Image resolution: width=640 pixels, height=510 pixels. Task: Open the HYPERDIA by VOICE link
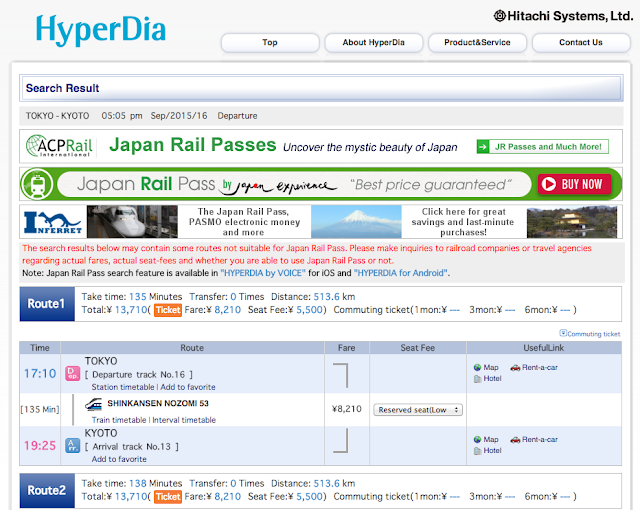(263, 273)
